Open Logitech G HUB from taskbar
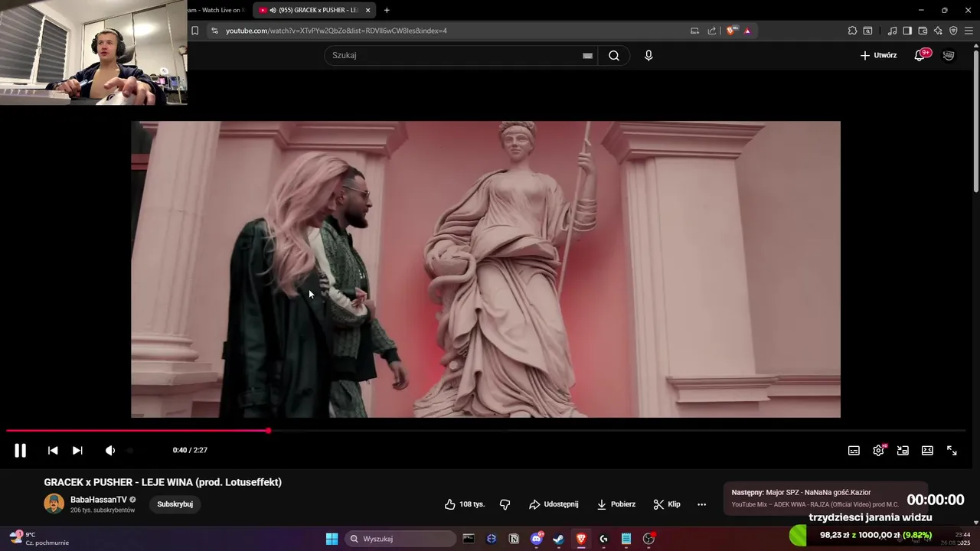Viewport: 980px width, 551px height. click(x=603, y=539)
